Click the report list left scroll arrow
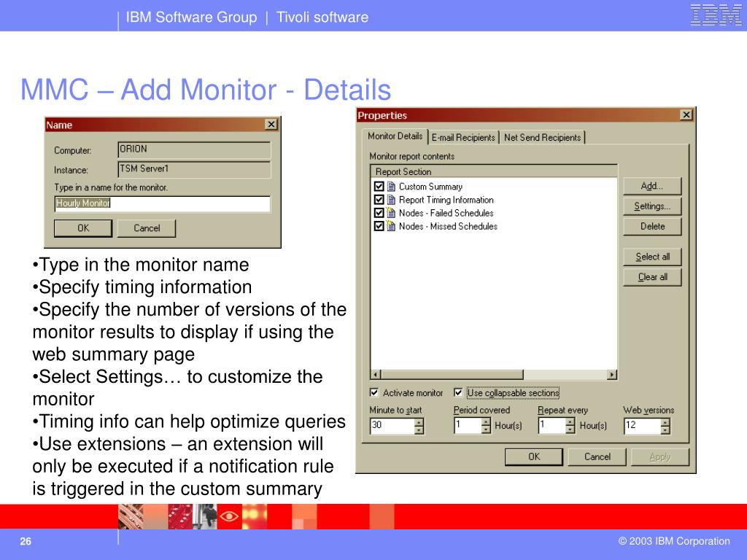This screenshot has height=560, width=747. pos(376,375)
